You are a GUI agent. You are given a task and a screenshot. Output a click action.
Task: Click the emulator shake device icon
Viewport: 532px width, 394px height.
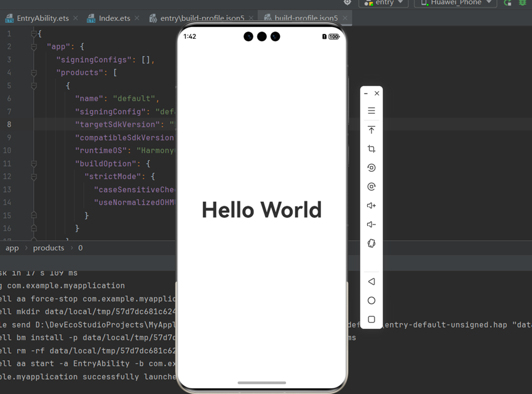point(371,243)
